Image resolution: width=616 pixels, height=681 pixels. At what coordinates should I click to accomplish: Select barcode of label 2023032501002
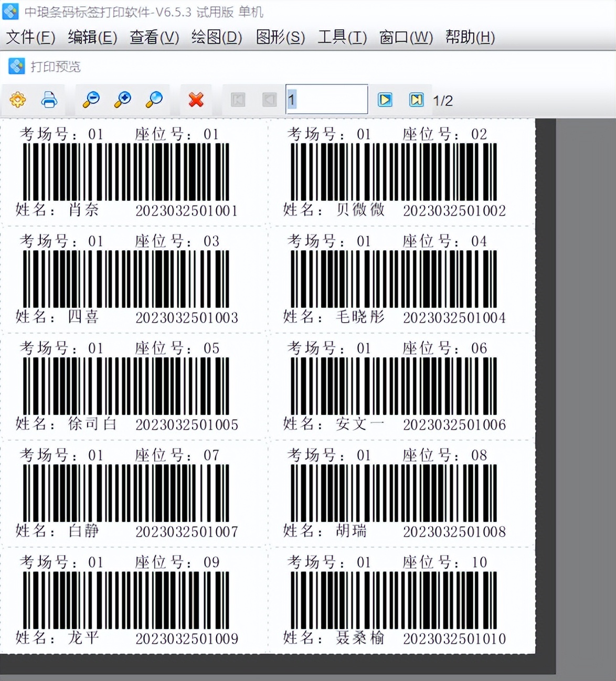point(394,172)
